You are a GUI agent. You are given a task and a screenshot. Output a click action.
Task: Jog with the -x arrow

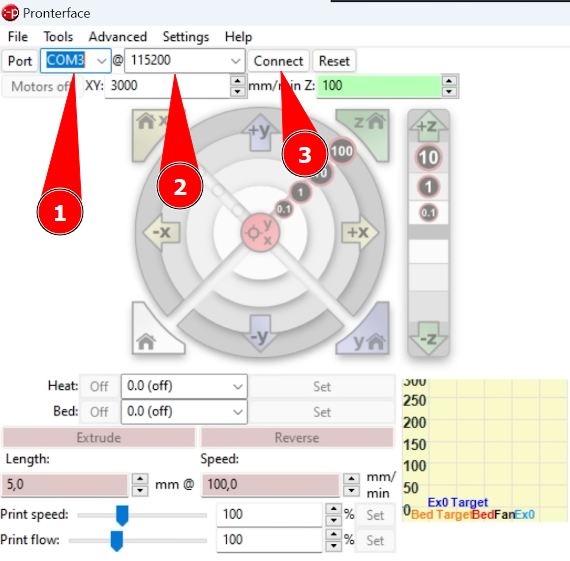162,232
